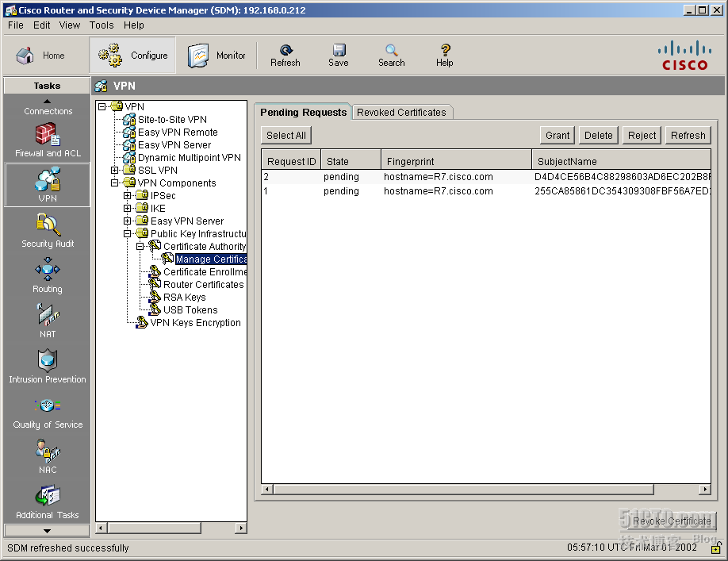Select Manage Certificates tree item
728x561 pixels.
coord(211,259)
